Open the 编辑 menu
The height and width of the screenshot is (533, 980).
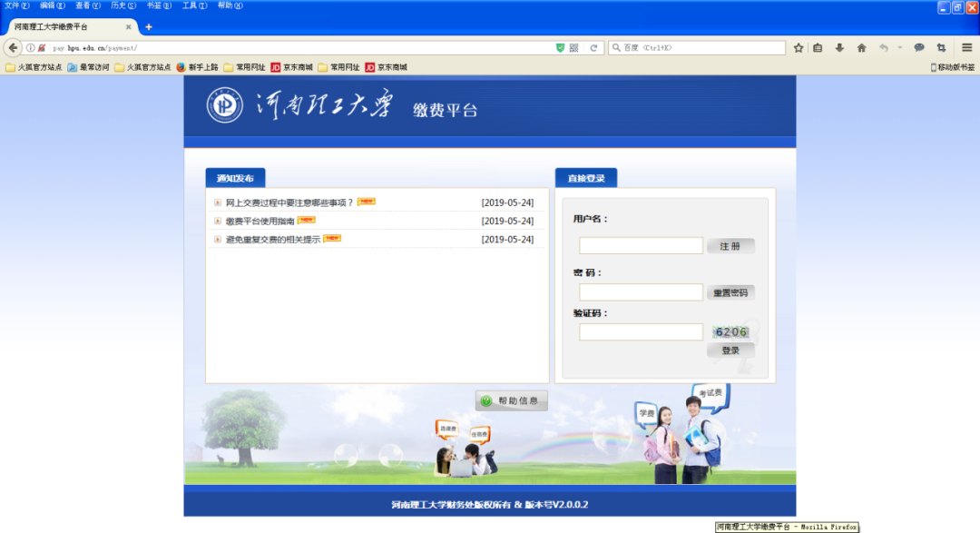click(x=53, y=5)
